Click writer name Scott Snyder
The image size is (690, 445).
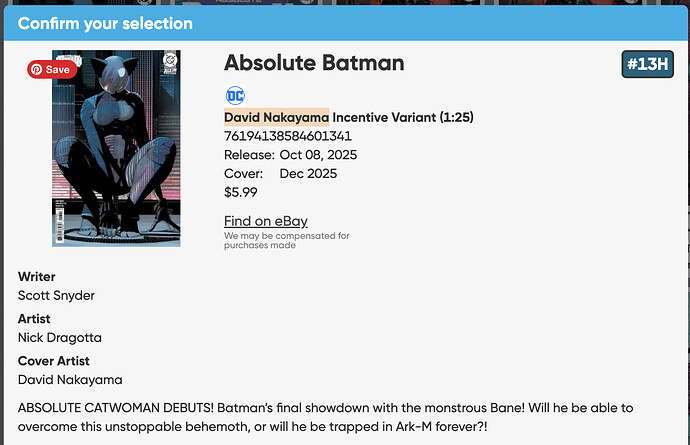click(x=56, y=295)
